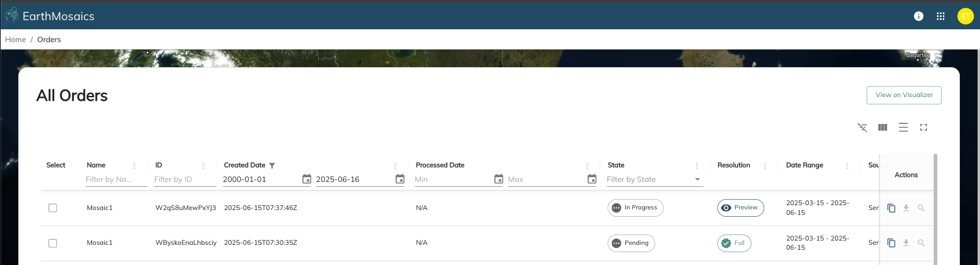Open Date Range column actions menu
The height and width of the screenshot is (265, 980).
[x=847, y=165]
